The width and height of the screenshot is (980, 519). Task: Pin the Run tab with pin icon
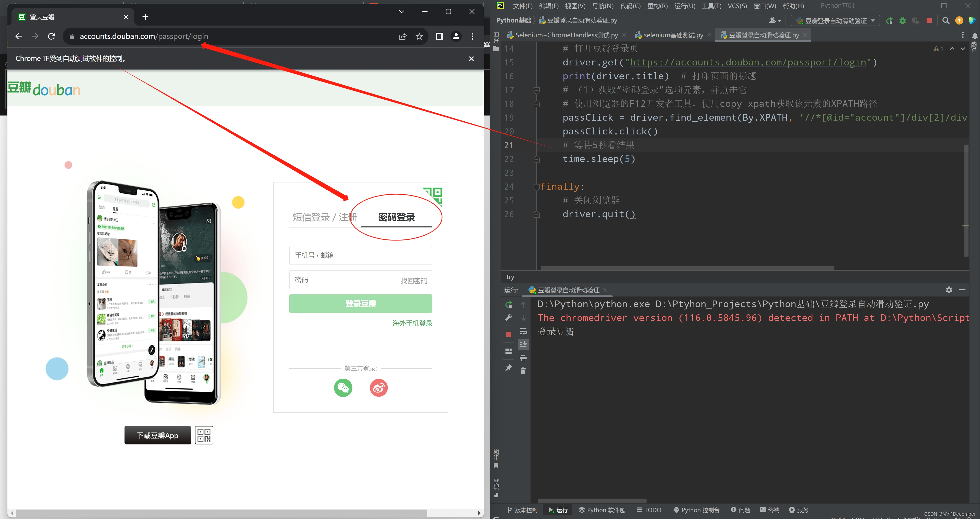tap(509, 368)
